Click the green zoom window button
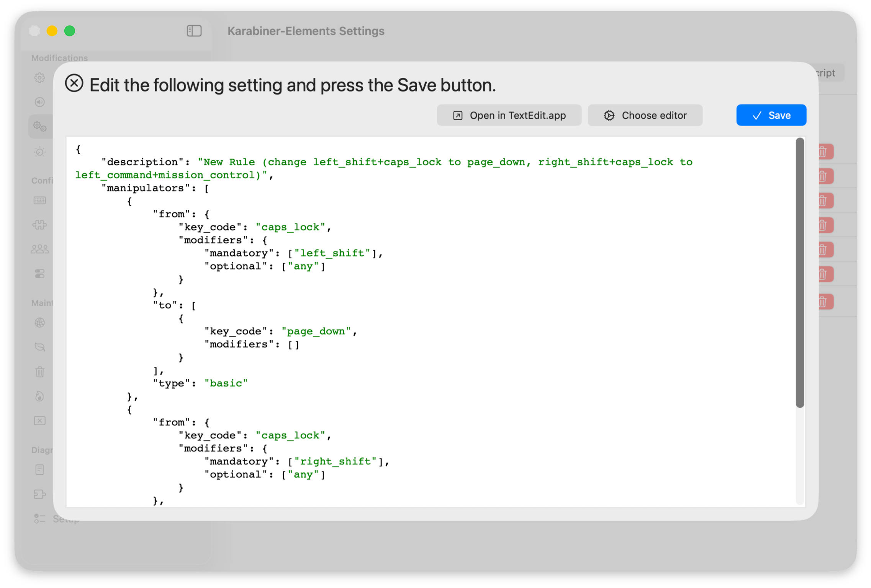This screenshot has height=588, width=871. coord(70,31)
